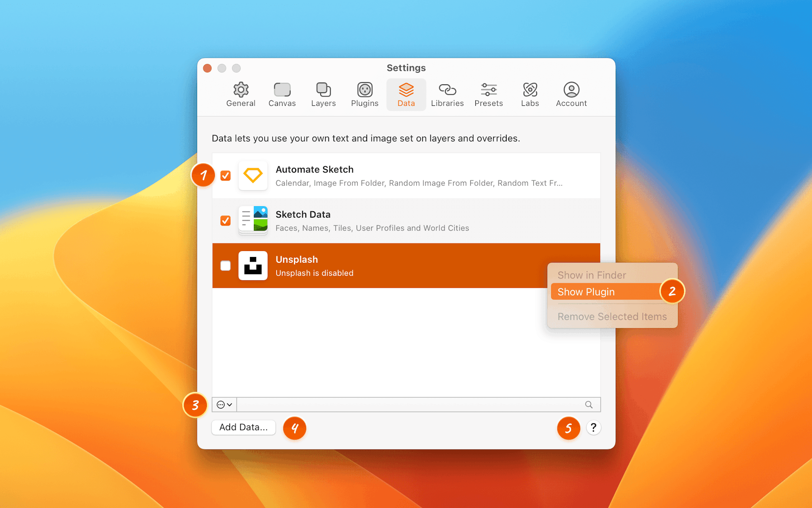The height and width of the screenshot is (508, 812).
Task: Disable the Sketch Data checkbox
Action: pyautogui.click(x=225, y=221)
